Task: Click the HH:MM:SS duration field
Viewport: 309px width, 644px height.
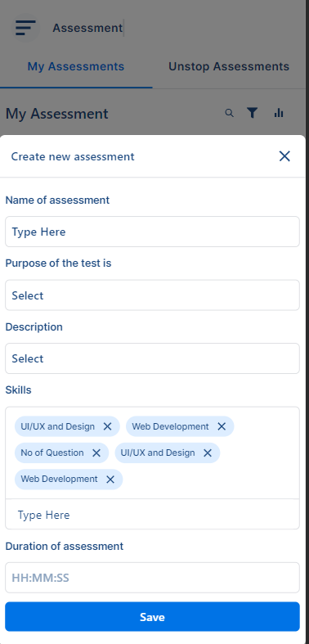Action: [x=152, y=578]
